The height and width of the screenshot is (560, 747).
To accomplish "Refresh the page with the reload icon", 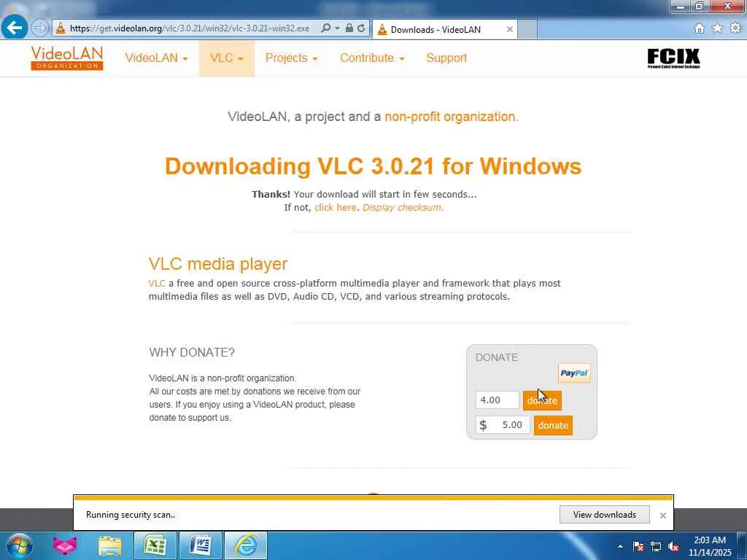I will [361, 28].
